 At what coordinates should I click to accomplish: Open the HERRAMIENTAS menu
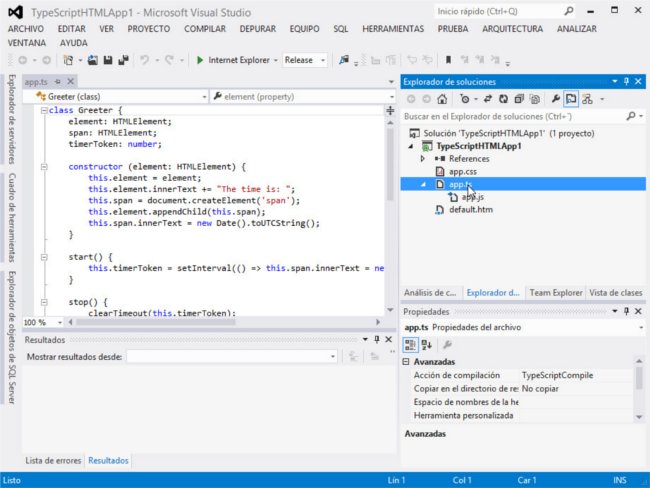click(393, 29)
